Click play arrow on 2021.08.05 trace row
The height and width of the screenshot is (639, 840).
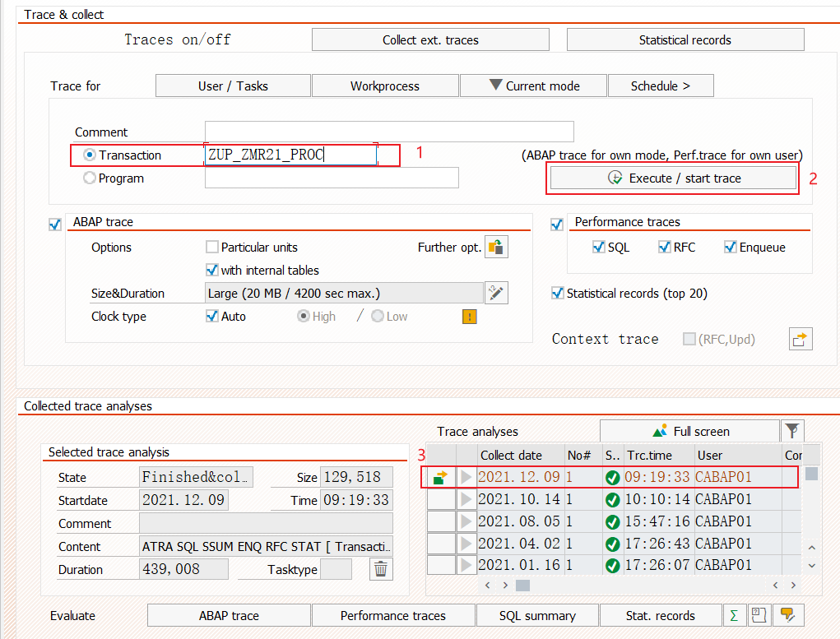click(x=466, y=521)
